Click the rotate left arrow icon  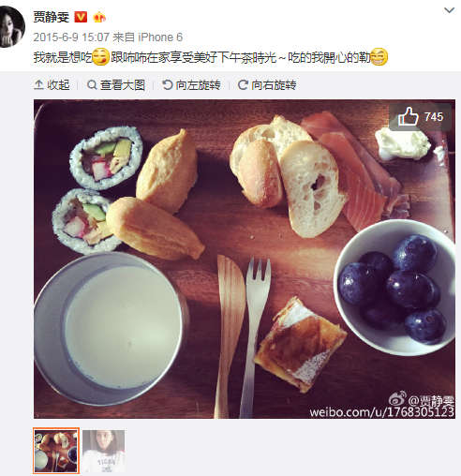click(168, 84)
